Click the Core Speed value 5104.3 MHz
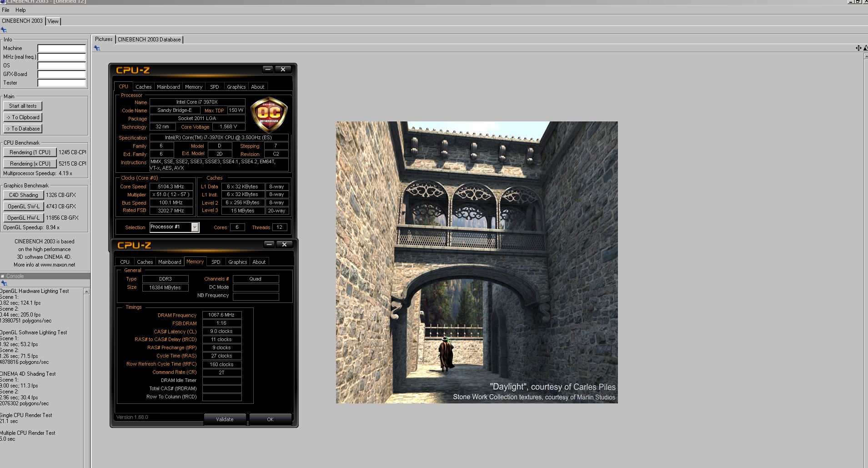The width and height of the screenshot is (868, 468). pyautogui.click(x=171, y=186)
